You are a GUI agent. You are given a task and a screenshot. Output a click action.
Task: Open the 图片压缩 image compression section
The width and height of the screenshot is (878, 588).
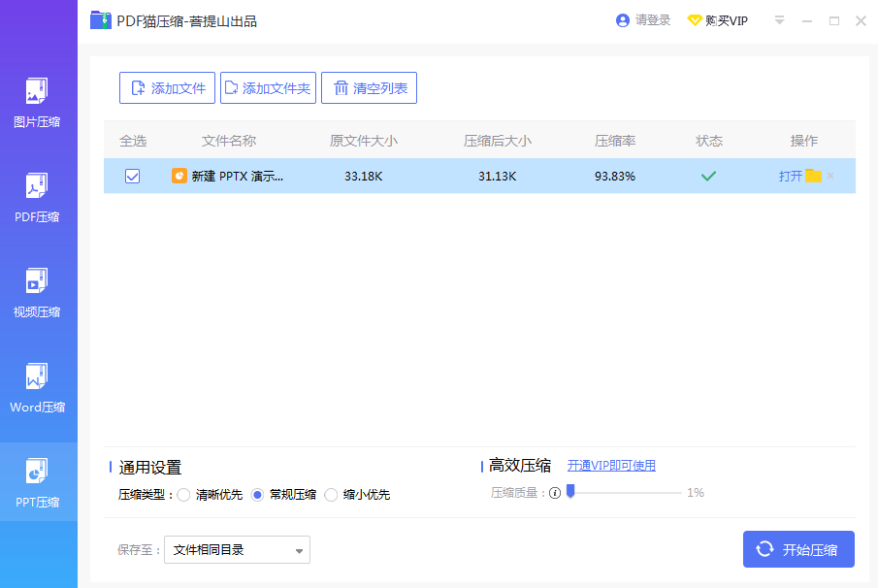37,103
